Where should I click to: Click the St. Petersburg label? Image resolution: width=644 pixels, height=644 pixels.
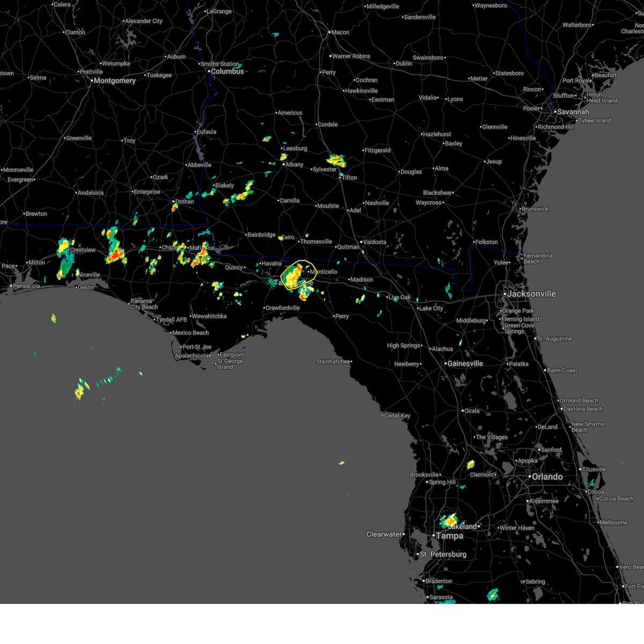[x=443, y=554]
